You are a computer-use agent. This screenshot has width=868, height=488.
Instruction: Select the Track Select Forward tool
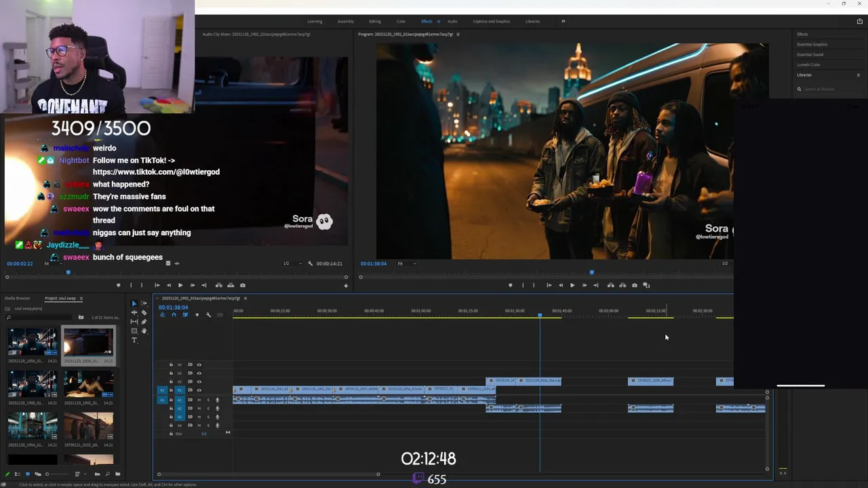click(x=144, y=303)
